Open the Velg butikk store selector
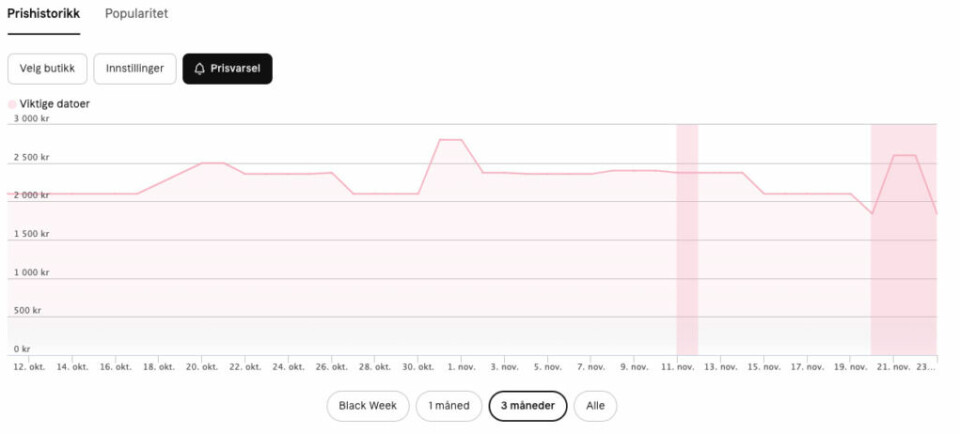This screenshot has height=434, width=960. coord(47,69)
